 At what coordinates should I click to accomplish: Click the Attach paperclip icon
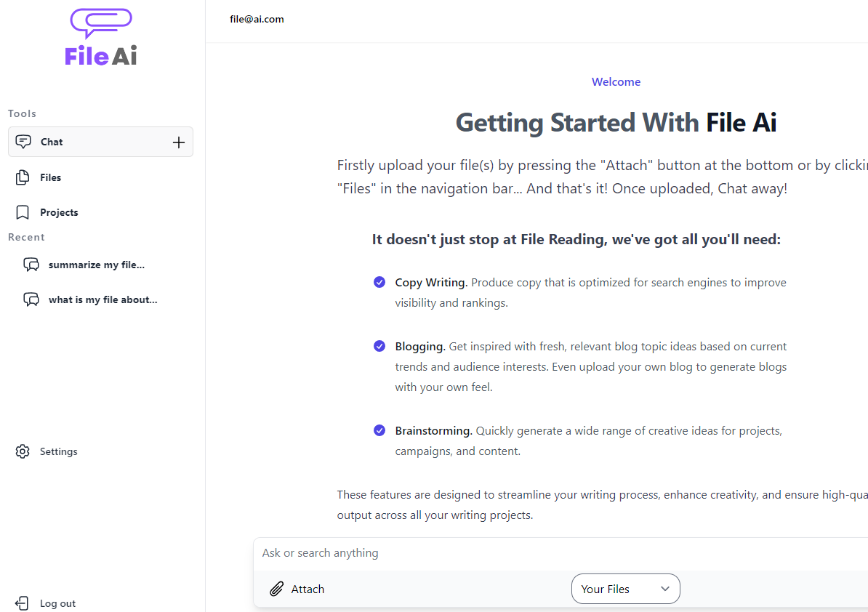[x=276, y=589]
